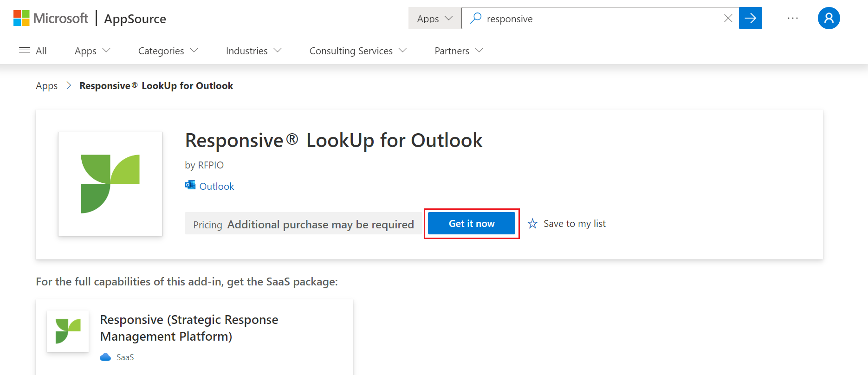Click the Microsoft logo
Screen dimensions: 868x375
point(51,18)
